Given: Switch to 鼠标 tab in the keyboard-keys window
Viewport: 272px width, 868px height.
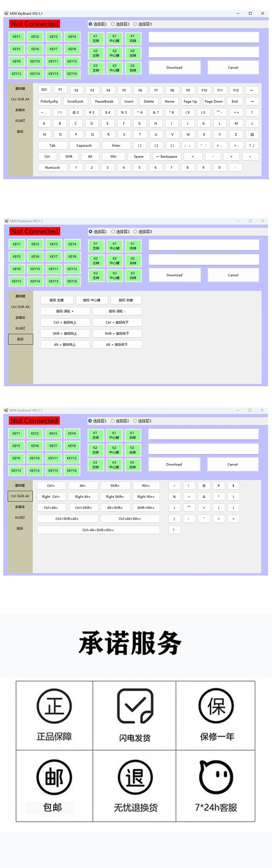Looking at the screenshot, I should tap(20, 132).
